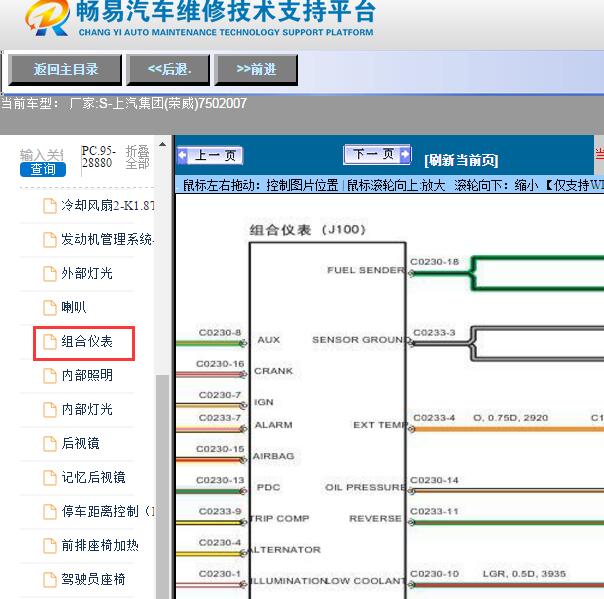
Task: Open the next page with 下一页
Action: (x=377, y=155)
